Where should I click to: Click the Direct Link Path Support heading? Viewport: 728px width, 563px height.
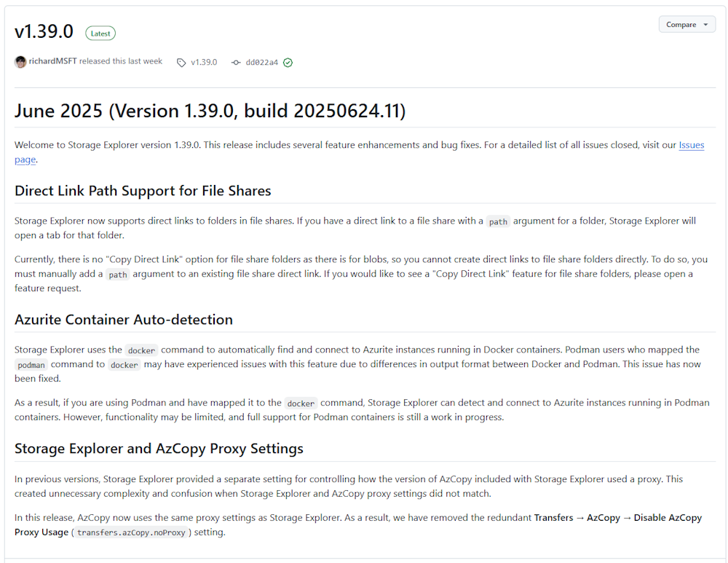143,191
